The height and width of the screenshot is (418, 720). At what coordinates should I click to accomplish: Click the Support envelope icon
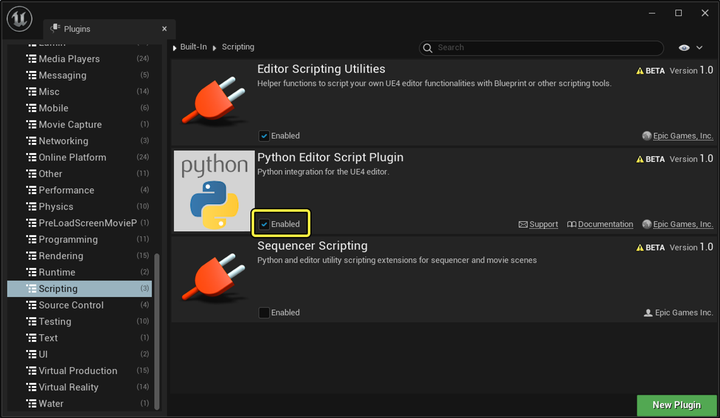click(523, 225)
